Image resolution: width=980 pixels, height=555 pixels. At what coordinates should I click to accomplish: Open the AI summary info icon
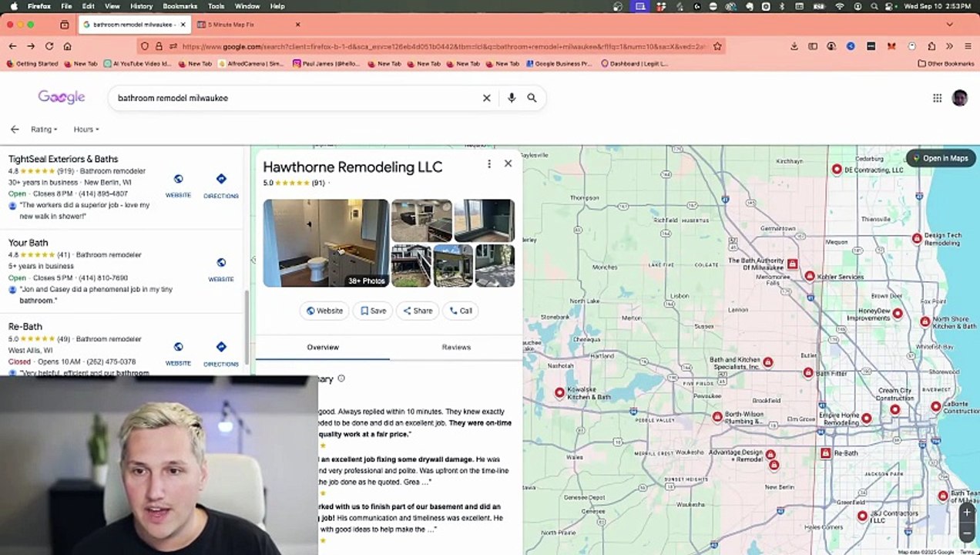coord(341,378)
